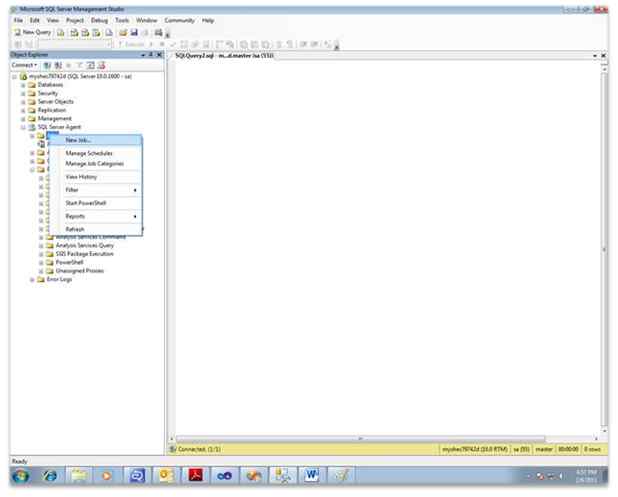Choose Refresh in the context menu
Screen dimensions: 618x497
click(x=95, y=229)
